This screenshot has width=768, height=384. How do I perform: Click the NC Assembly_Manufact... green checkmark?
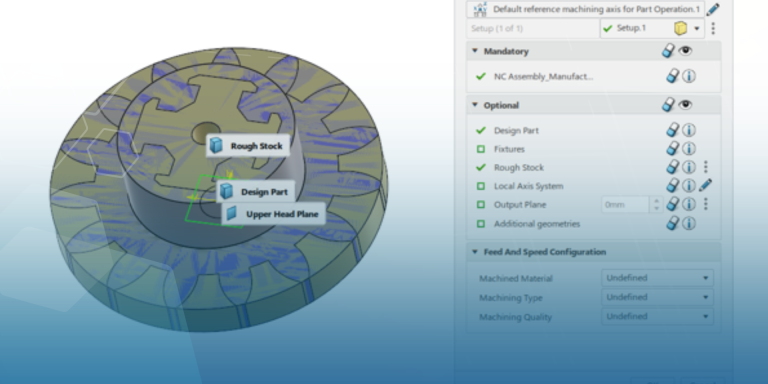coord(481,76)
